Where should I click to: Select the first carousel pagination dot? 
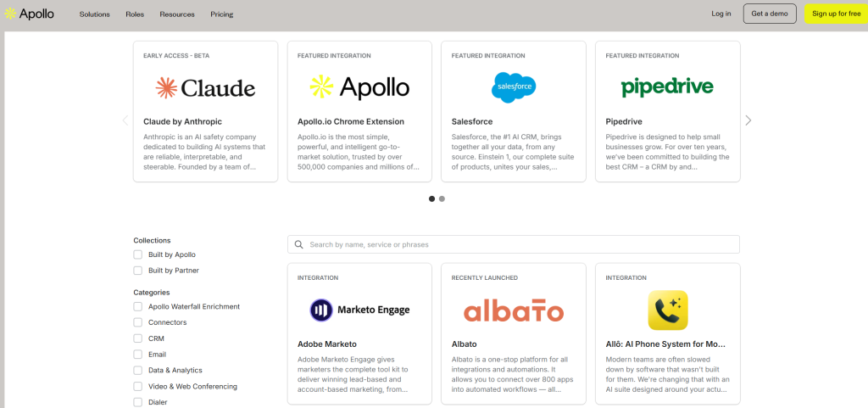[x=431, y=198]
